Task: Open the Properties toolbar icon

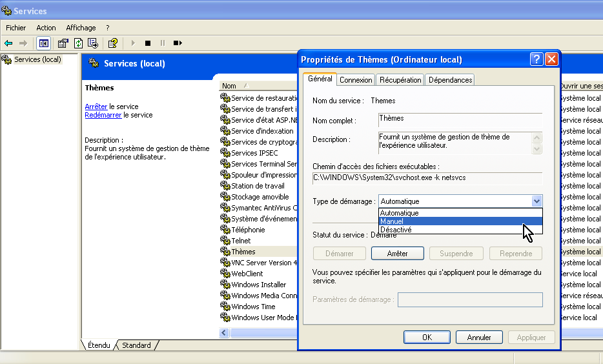Action: (63, 43)
